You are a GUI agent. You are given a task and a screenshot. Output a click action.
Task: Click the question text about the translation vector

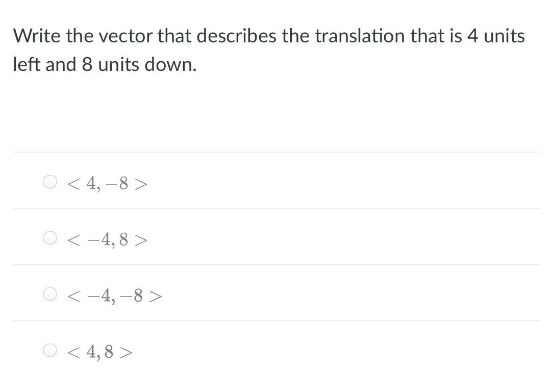coord(269,50)
